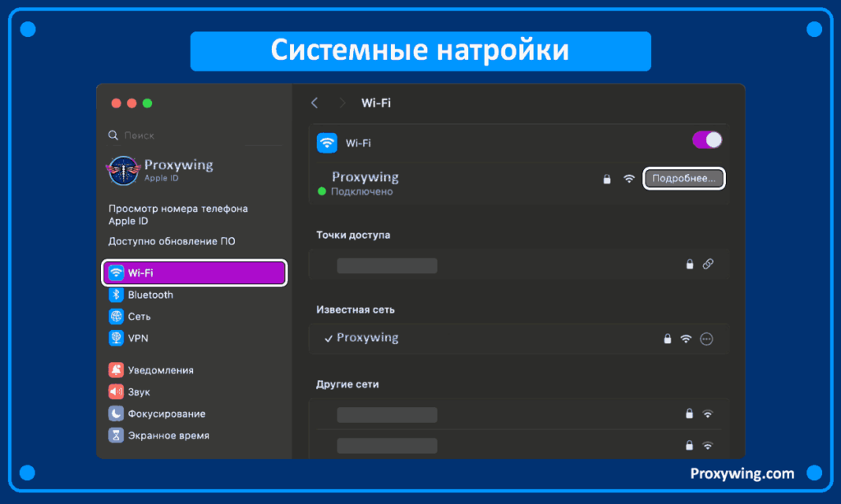Image resolution: width=841 pixels, height=504 pixels.
Task: Click the Bluetooth sidebar icon
Action: pyautogui.click(x=116, y=295)
